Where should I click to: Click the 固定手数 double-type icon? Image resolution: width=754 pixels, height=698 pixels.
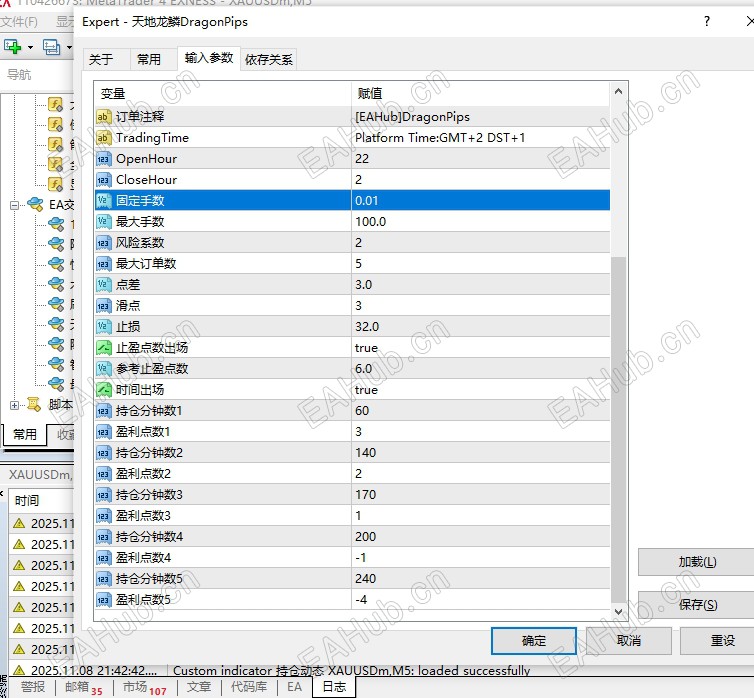pyautogui.click(x=103, y=201)
